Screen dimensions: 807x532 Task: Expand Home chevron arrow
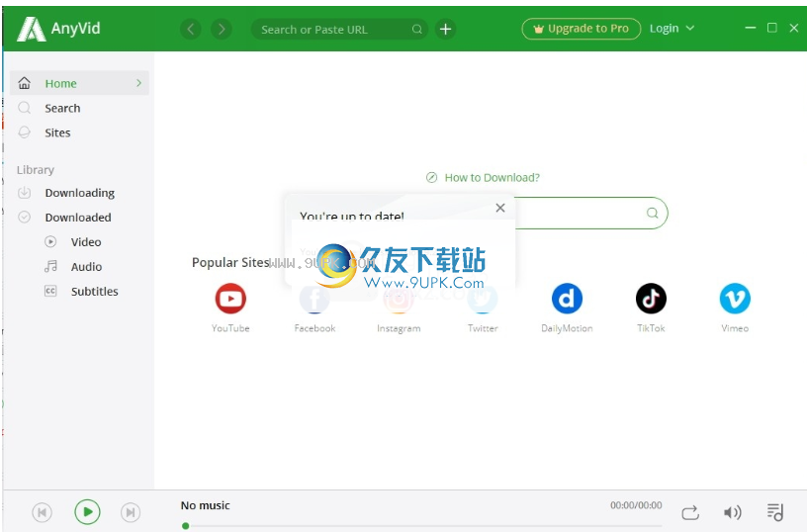pos(138,83)
